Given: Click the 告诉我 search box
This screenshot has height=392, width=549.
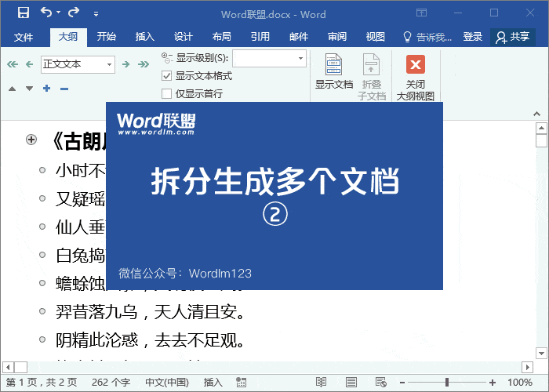Looking at the screenshot, I should pos(427,37).
